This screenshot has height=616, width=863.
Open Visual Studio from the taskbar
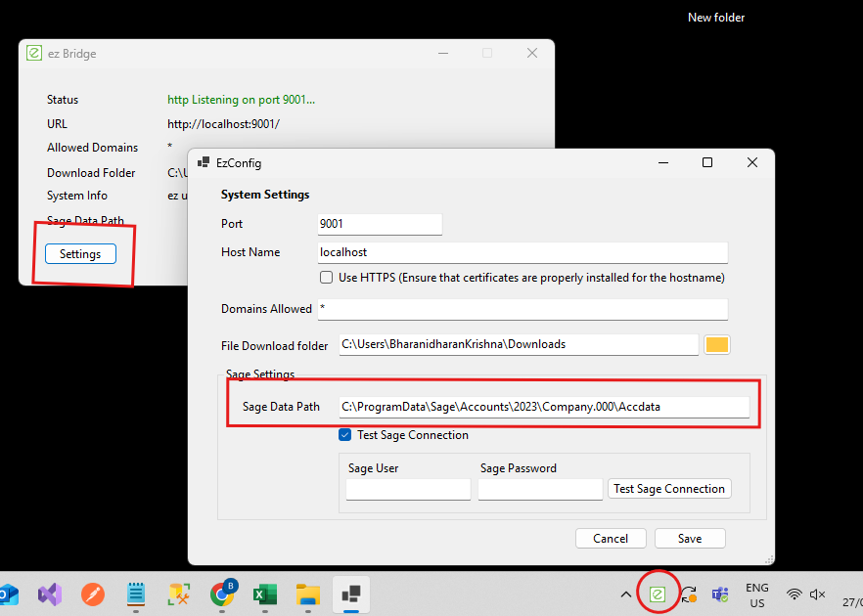(50, 594)
